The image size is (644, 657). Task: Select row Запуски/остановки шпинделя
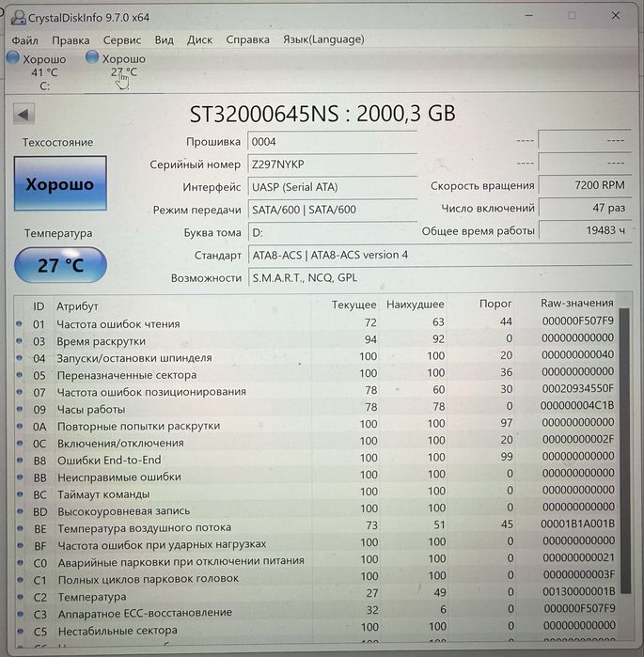click(316, 357)
